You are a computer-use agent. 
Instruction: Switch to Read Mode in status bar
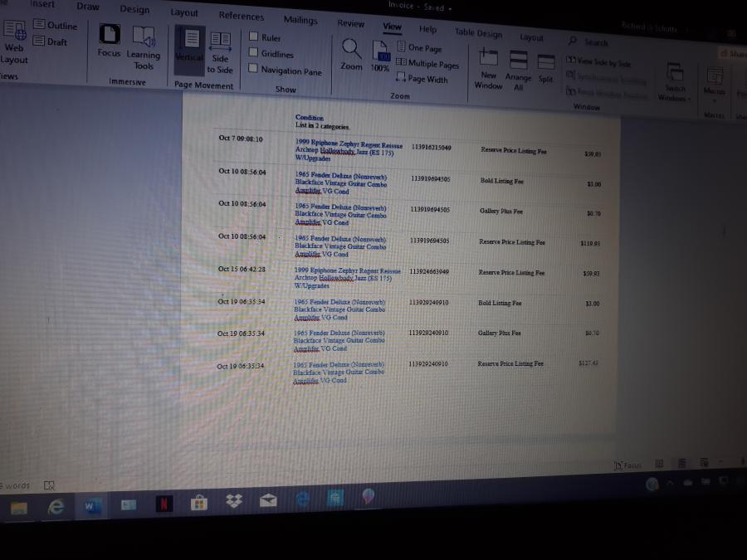pyautogui.click(x=659, y=463)
